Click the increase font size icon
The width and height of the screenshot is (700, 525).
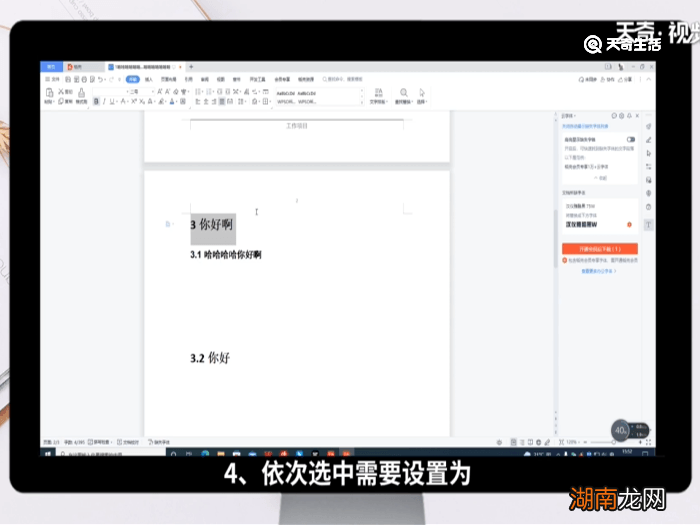pyautogui.click(x=159, y=92)
